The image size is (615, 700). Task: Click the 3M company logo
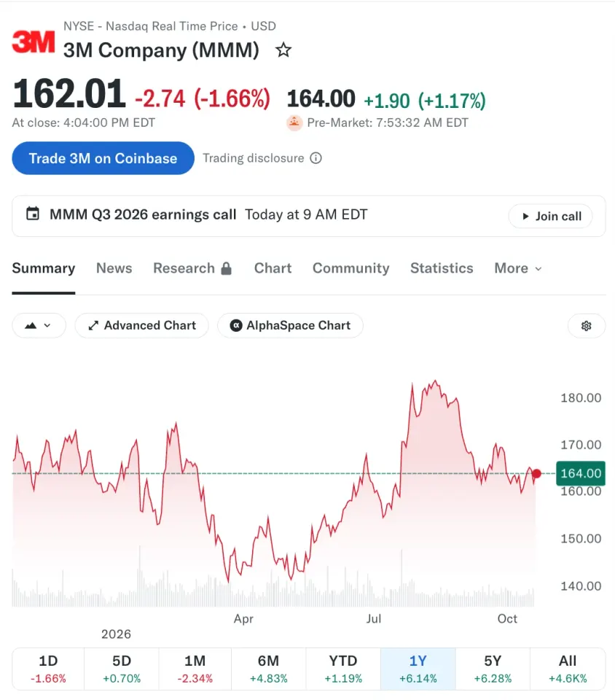(34, 42)
